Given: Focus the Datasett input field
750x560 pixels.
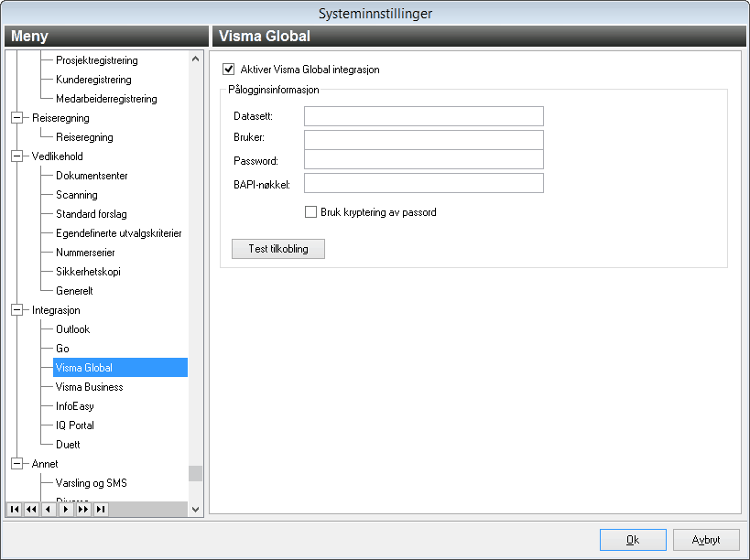Looking at the screenshot, I should (x=424, y=116).
